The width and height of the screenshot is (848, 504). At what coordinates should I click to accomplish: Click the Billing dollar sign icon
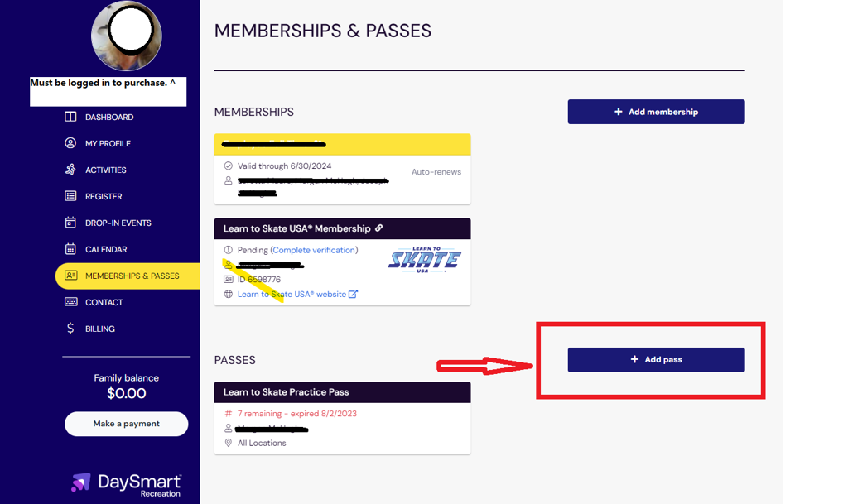[x=70, y=329]
